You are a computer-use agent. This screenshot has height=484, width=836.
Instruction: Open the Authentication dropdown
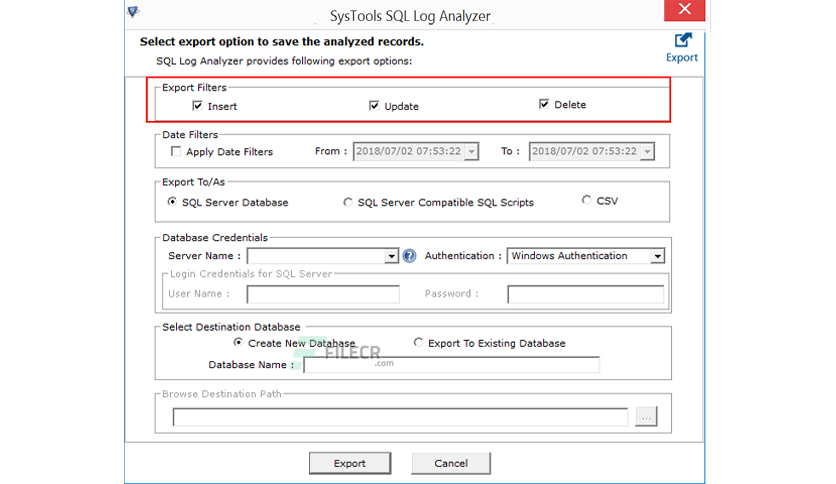[x=657, y=256]
